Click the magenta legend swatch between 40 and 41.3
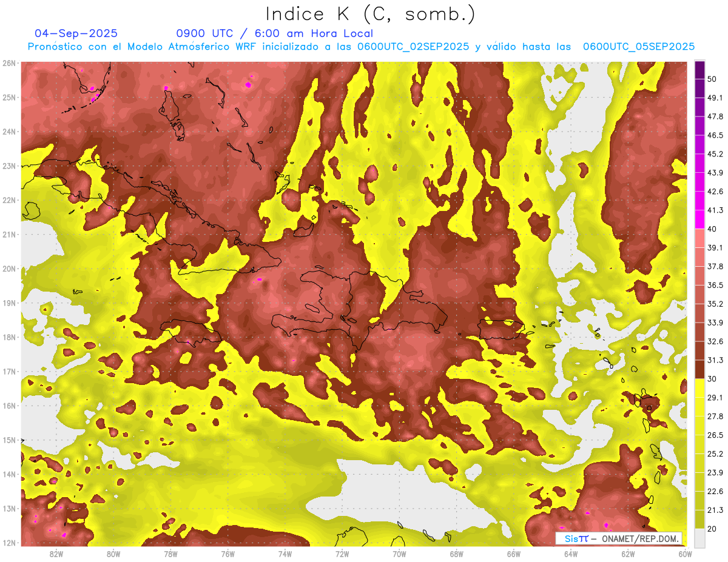The image size is (728, 562). (x=699, y=219)
